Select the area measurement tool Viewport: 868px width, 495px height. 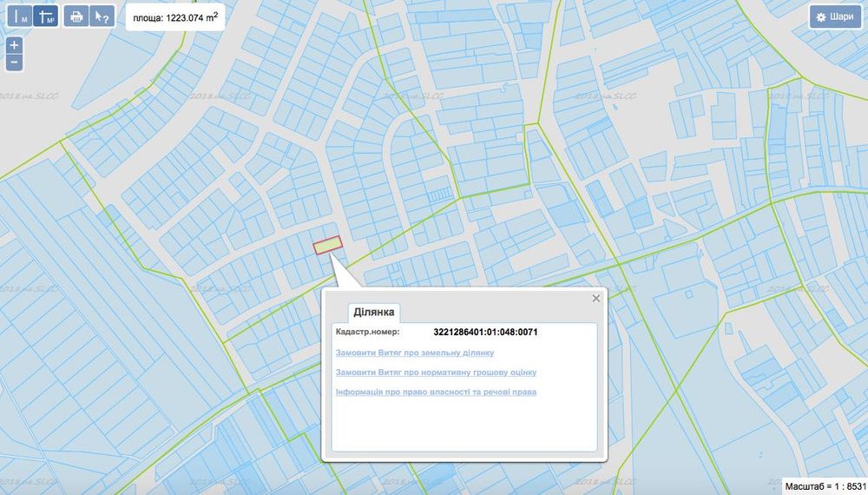coord(45,16)
